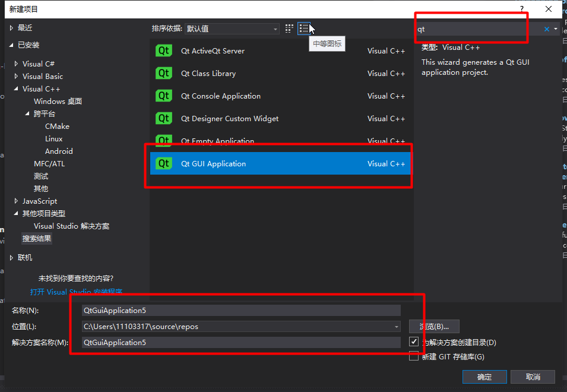The height and width of the screenshot is (392, 567).
Task: Expand the 联机 tree node
Action: coord(11,257)
